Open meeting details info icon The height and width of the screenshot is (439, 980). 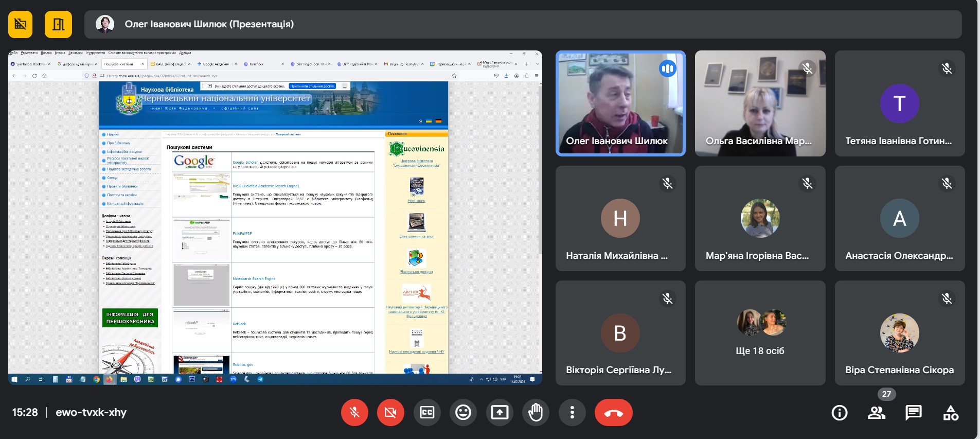840,412
